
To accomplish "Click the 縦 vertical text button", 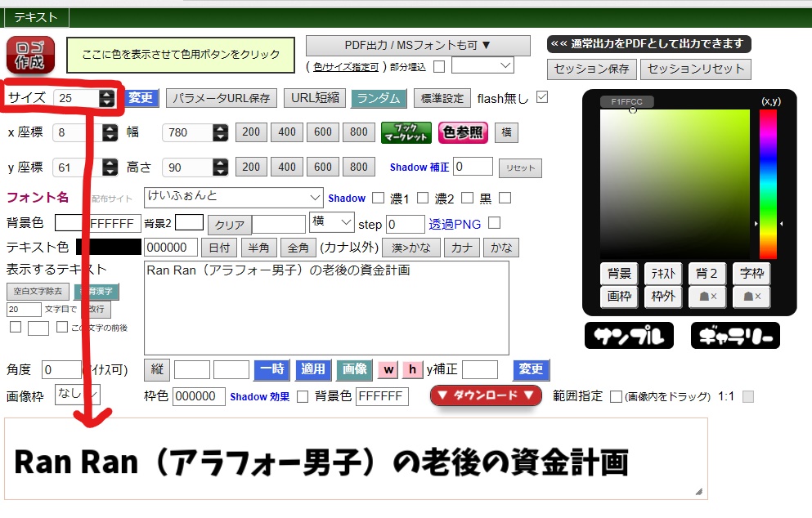I will [157, 369].
